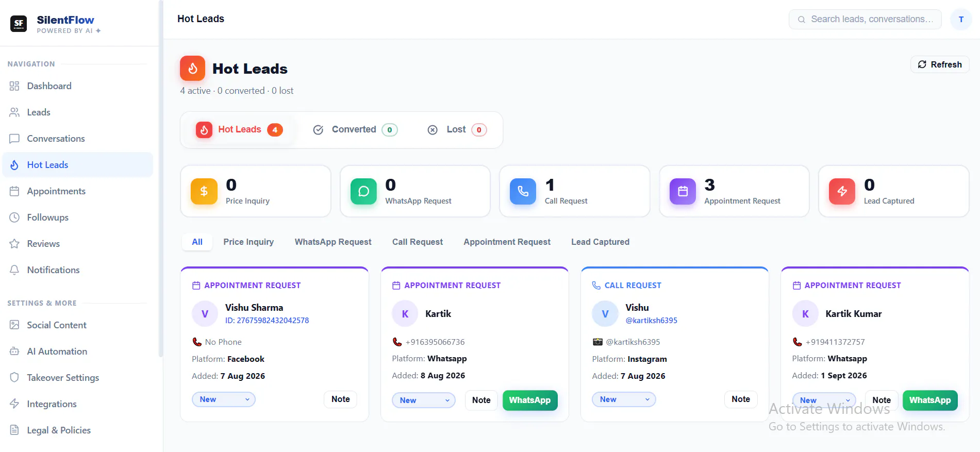Click the Refresh button
The height and width of the screenshot is (452, 980).
940,64
